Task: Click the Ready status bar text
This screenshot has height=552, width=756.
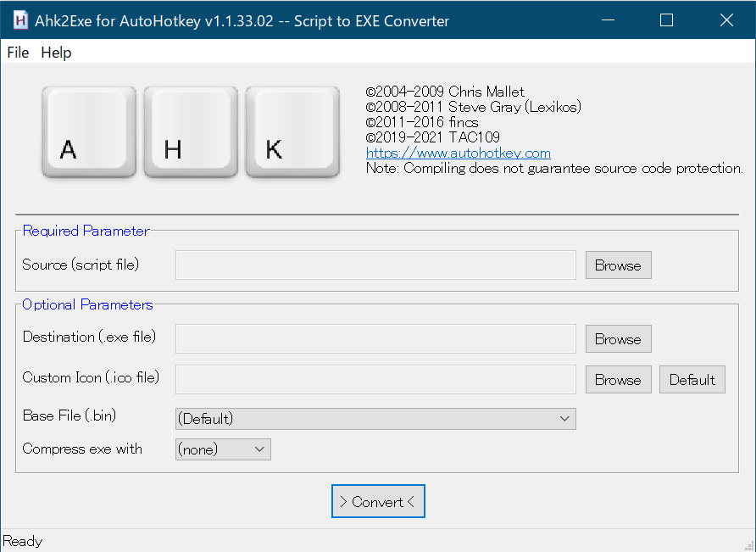Action: (23, 541)
